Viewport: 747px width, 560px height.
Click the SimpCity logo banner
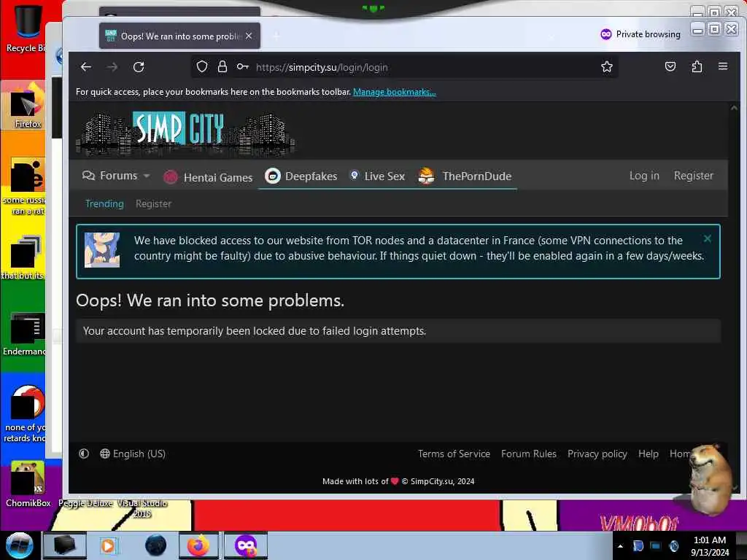(186, 133)
